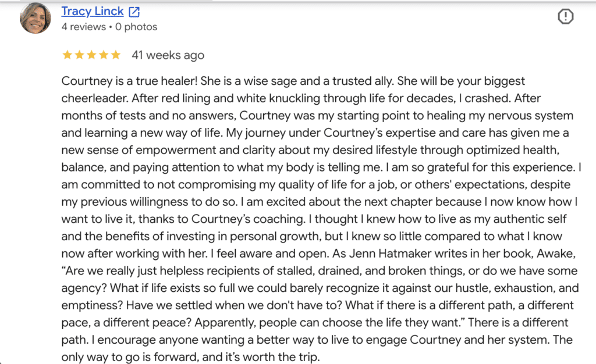Viewport: 596px width, 364px height.
Task: Click the fifth gold rating star
Action: (x=116, y=55)
